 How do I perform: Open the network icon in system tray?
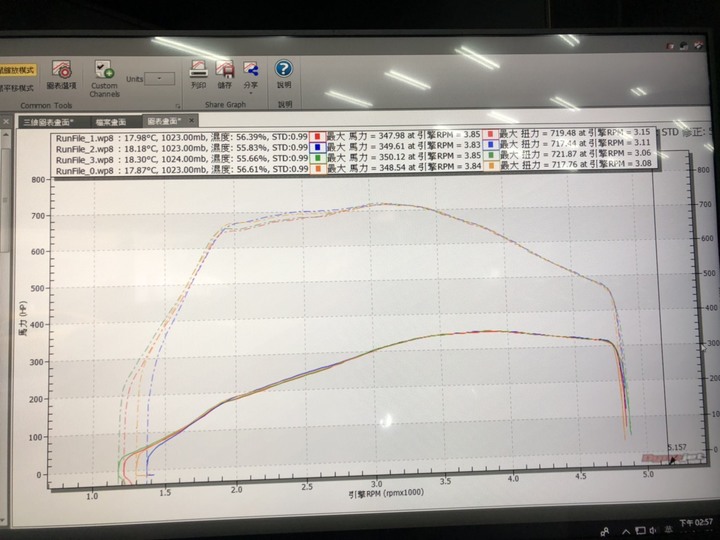(640, 531)
